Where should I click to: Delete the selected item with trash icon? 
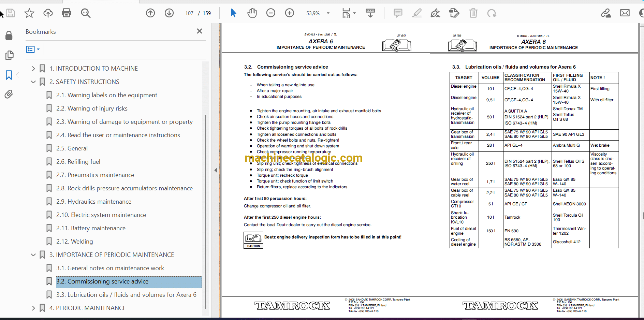coord(473,13)
